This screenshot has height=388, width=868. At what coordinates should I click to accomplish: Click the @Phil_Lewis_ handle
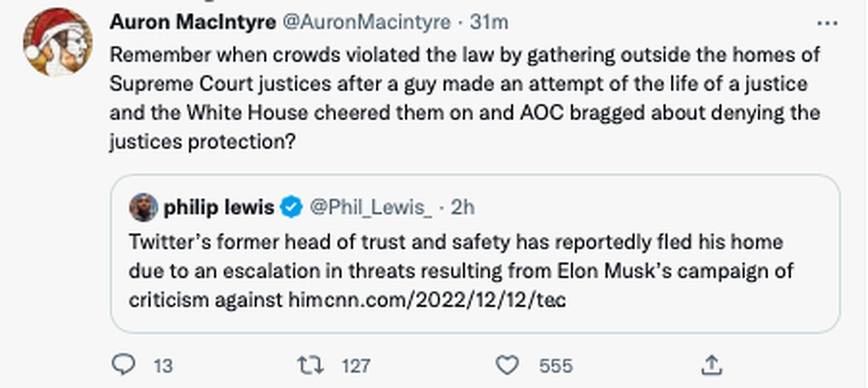(370, 207)
